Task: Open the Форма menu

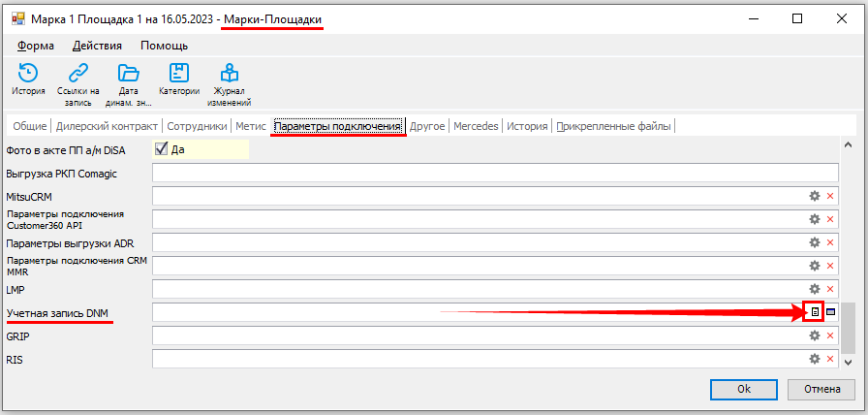Action: [x=36, y=46]
